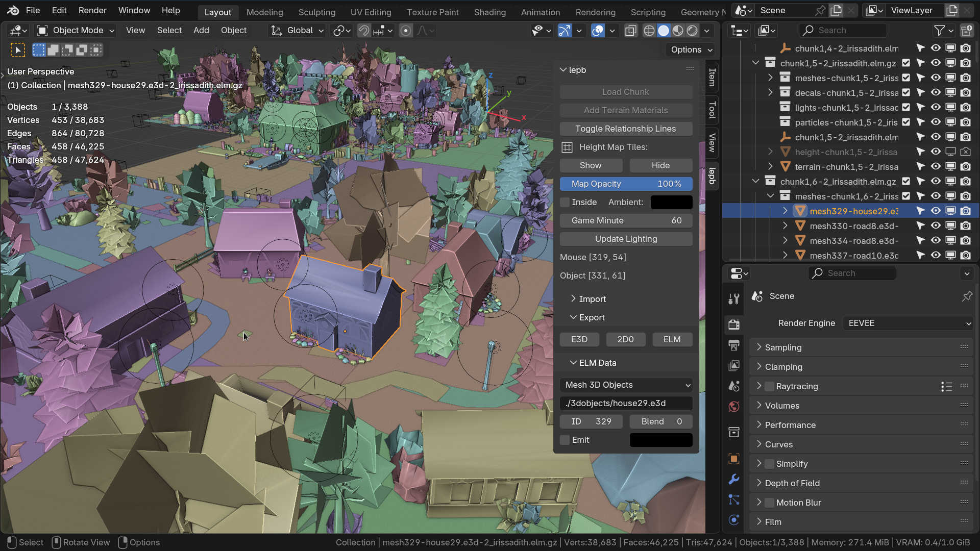Click the Ambient black color swatch
Screen dimensions: 980x551
pyautogui.click(x=671, y=202)
